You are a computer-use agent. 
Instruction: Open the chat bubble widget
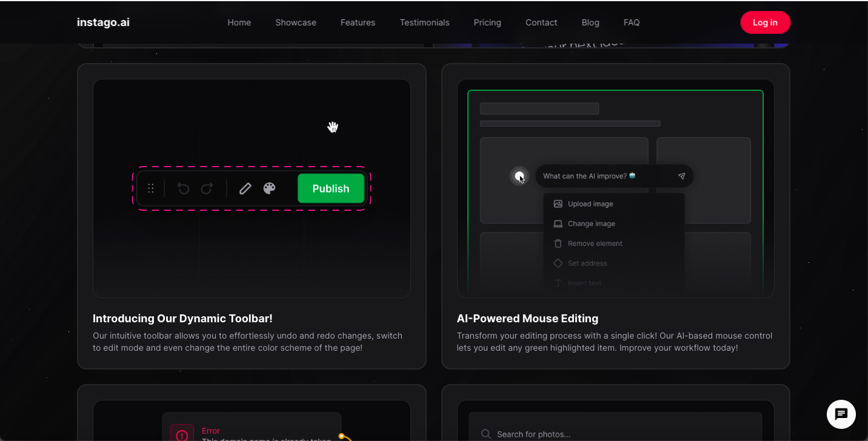pos(841,414)
